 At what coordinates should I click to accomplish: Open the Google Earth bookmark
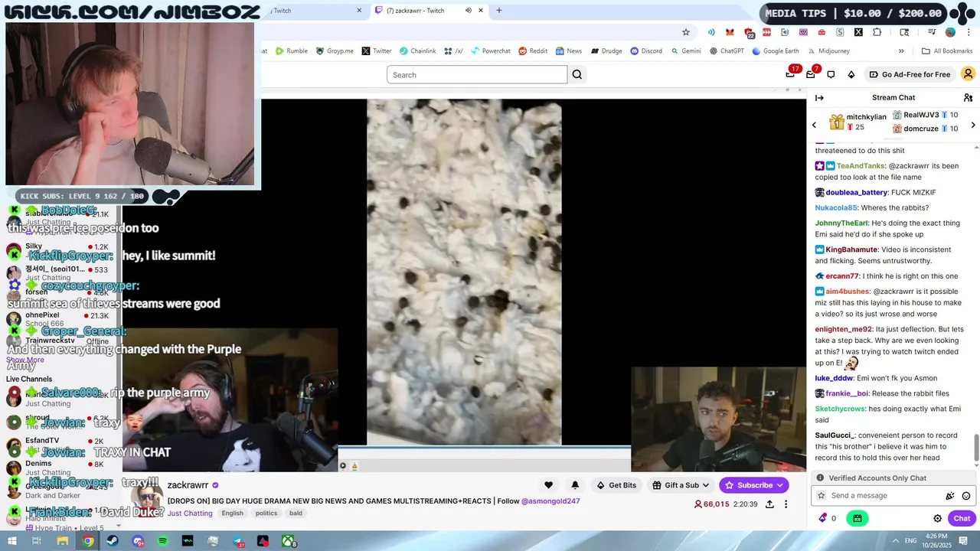[x=776, y=51]
